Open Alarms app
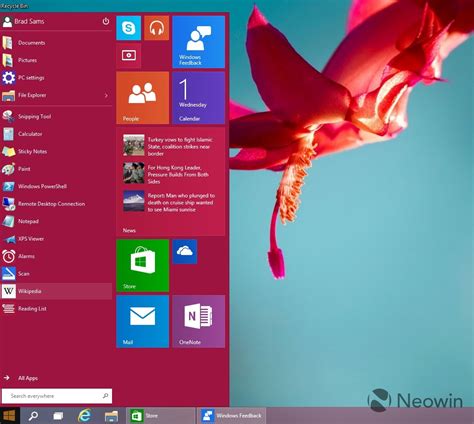 [57, 256]
